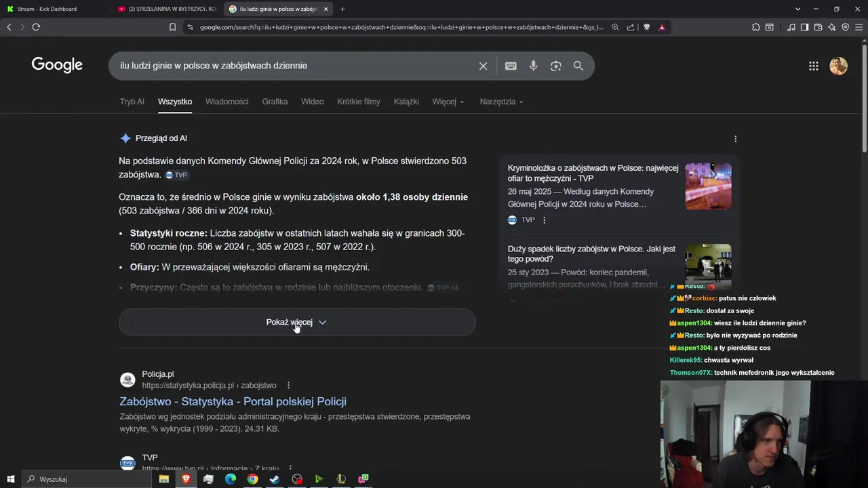Open a new browser tab

pos(342,9)
